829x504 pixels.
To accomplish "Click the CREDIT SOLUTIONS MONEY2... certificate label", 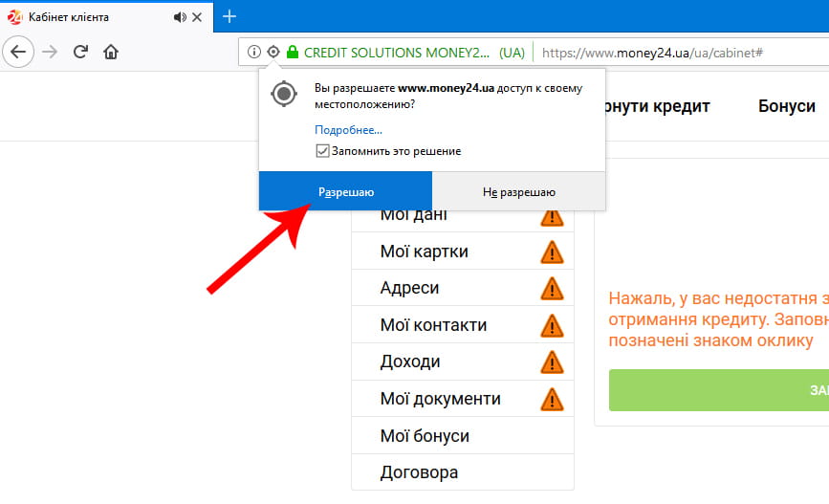I will [397, 53].
